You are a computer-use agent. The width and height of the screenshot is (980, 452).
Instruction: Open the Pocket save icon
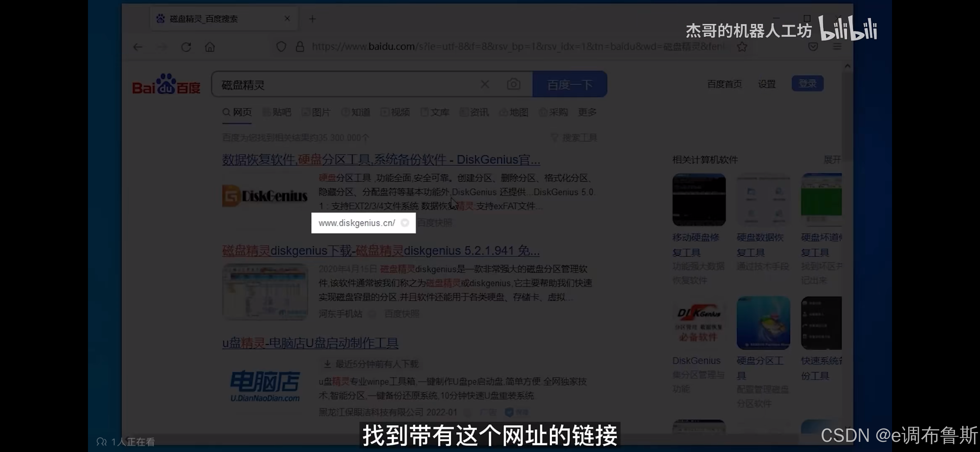point(813,46)
